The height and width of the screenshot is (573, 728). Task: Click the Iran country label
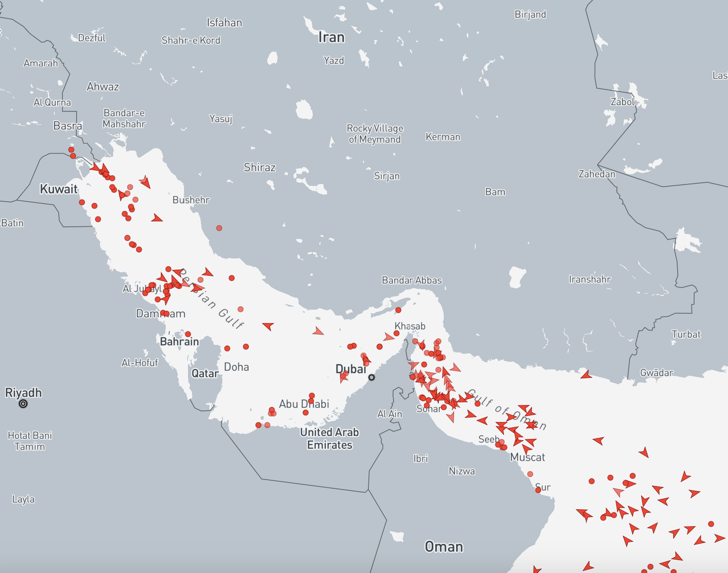(x=331, y=37)
